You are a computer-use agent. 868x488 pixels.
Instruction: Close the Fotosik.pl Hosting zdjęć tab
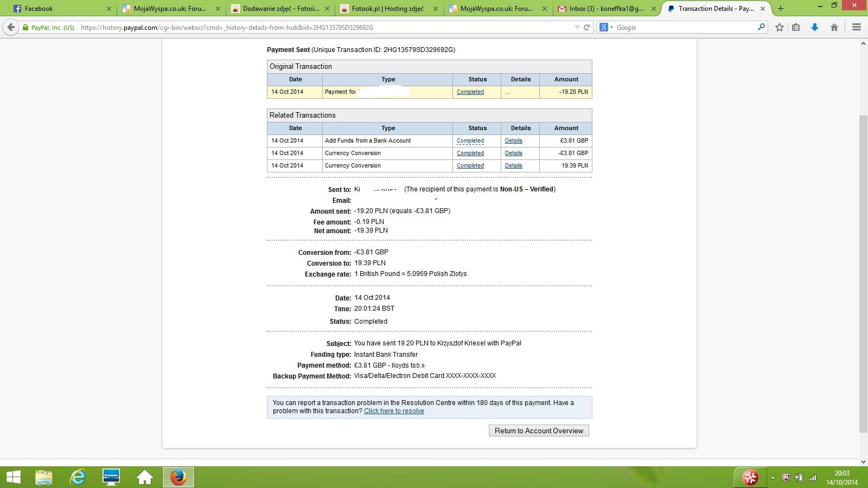pos(436,9)
